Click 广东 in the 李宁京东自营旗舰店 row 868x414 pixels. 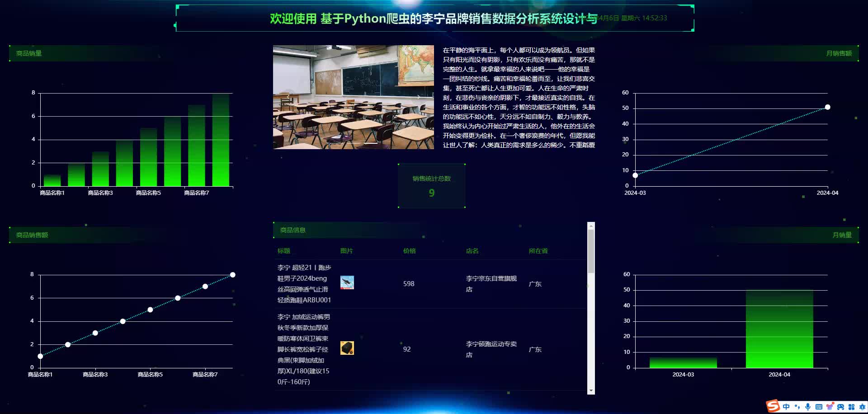coord(535,284)
